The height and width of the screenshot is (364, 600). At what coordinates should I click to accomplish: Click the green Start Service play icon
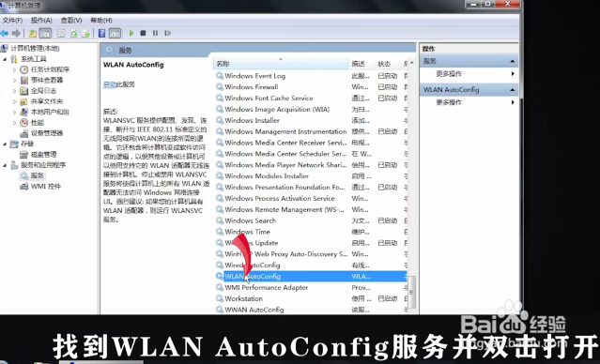pyautogui.click(x=131, y=33)
